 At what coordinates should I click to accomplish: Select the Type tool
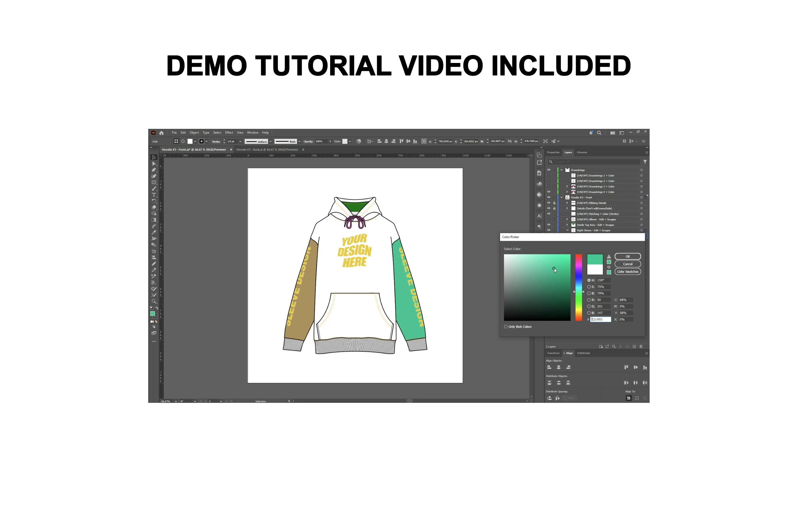coord(154,195)
